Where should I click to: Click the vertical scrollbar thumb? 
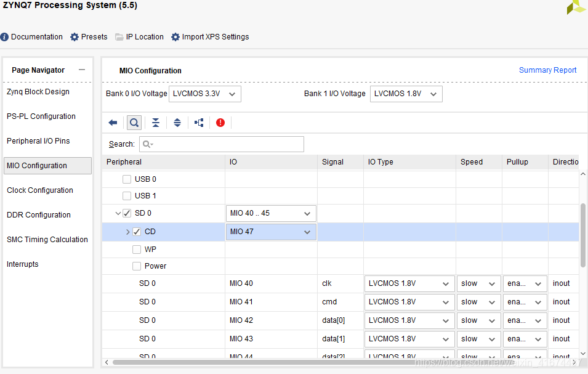click(x=582, y=235)
